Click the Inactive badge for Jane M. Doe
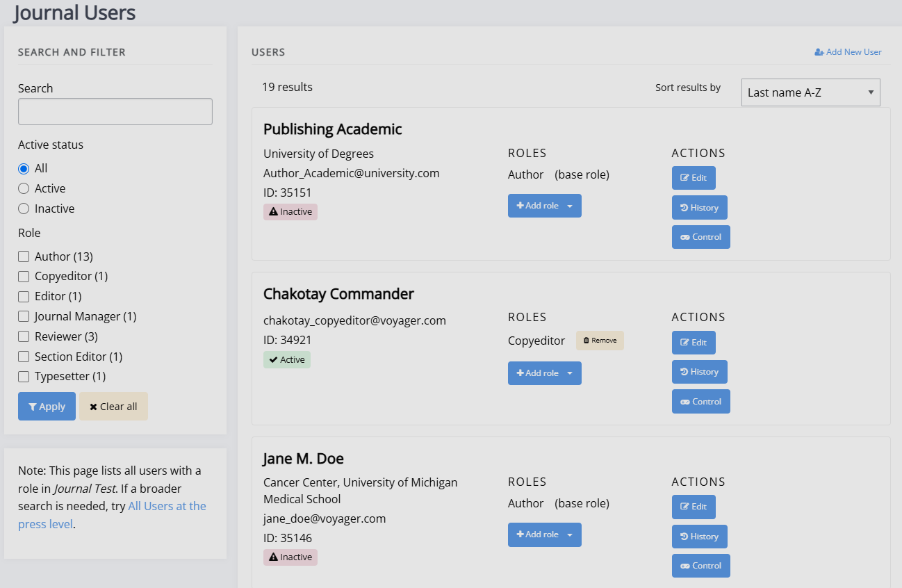Screen dimensions: 902x588 (290, 557)
